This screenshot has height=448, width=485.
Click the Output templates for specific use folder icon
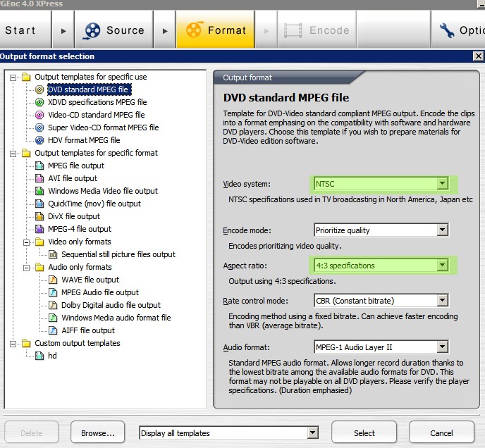(x=26, y=76)
